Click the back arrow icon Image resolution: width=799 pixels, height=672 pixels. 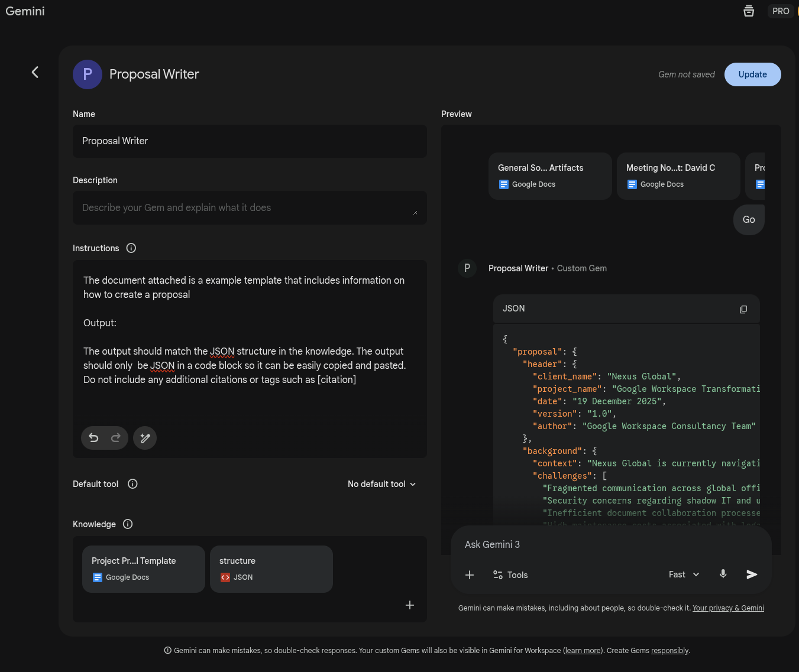[35, 72]
